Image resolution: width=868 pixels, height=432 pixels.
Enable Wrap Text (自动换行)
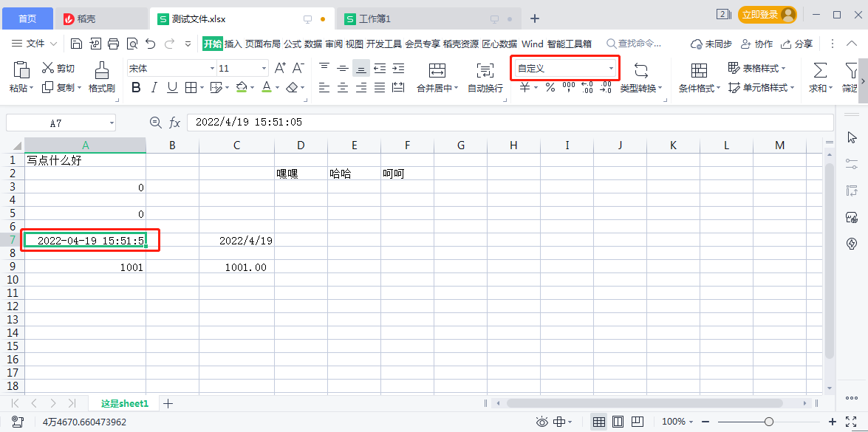(x=485, y=70)
